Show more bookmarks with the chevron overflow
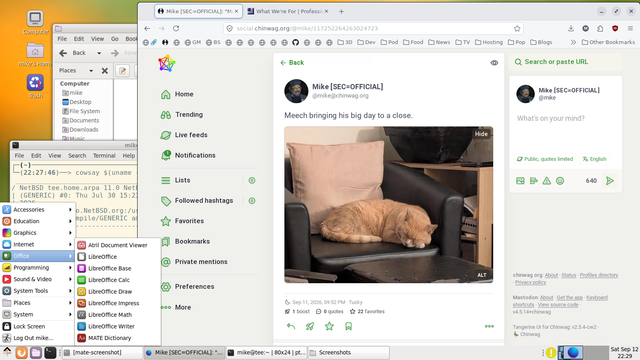The height and width of the screenshot is (360, 640). pyautogui.click(x=573, y=42)
